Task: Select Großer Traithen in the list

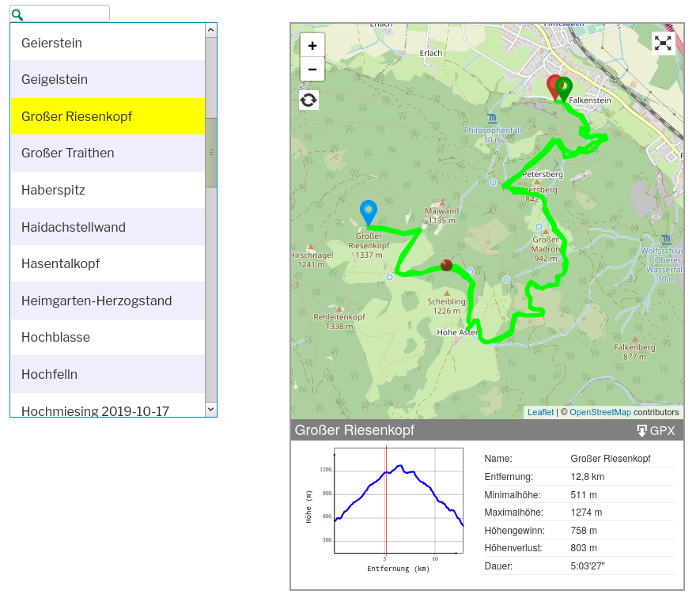Action: tap(108, 153)
